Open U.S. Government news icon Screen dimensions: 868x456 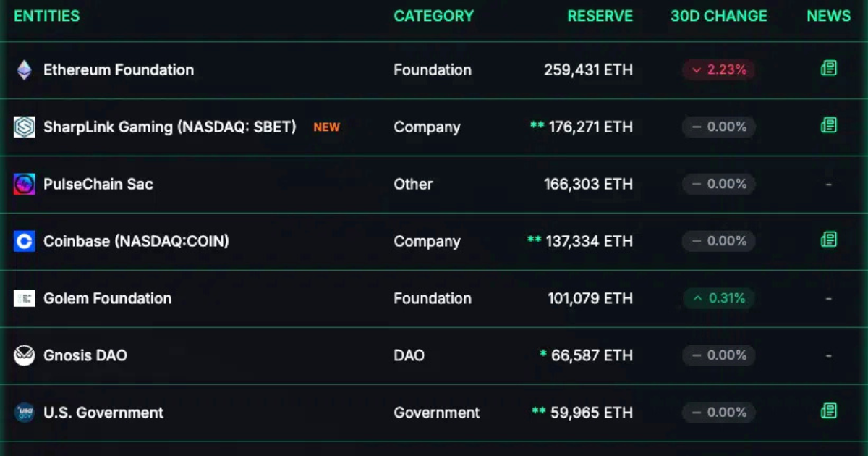pos(829,413)
